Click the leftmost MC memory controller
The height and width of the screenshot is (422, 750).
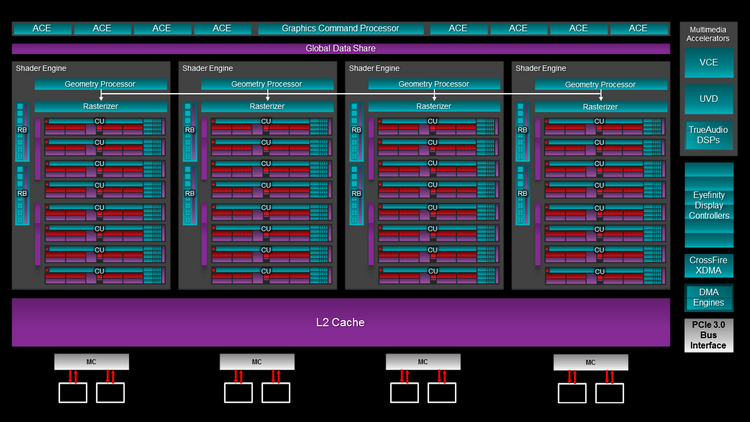coord(90,361)
